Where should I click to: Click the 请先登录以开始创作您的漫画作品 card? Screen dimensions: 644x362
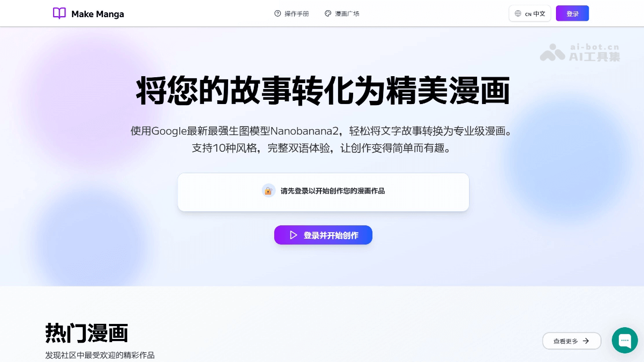pyautogui.click(x=323, y=192)
